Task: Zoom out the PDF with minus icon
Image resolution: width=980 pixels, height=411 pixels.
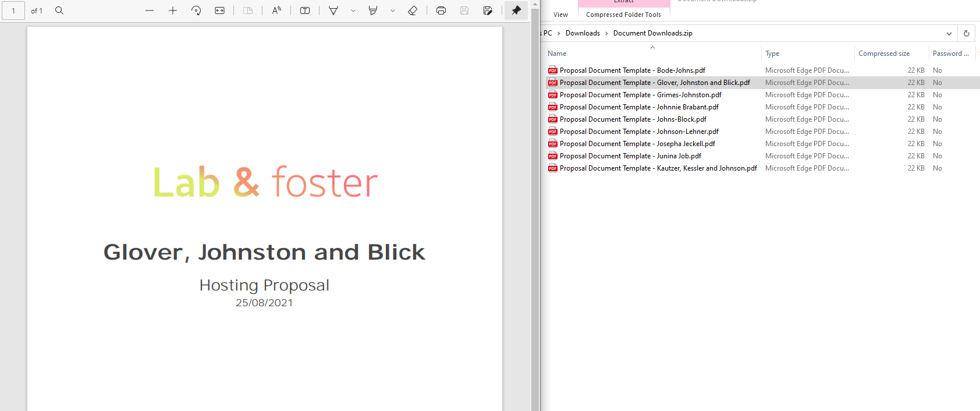Action: coord(150,10)
